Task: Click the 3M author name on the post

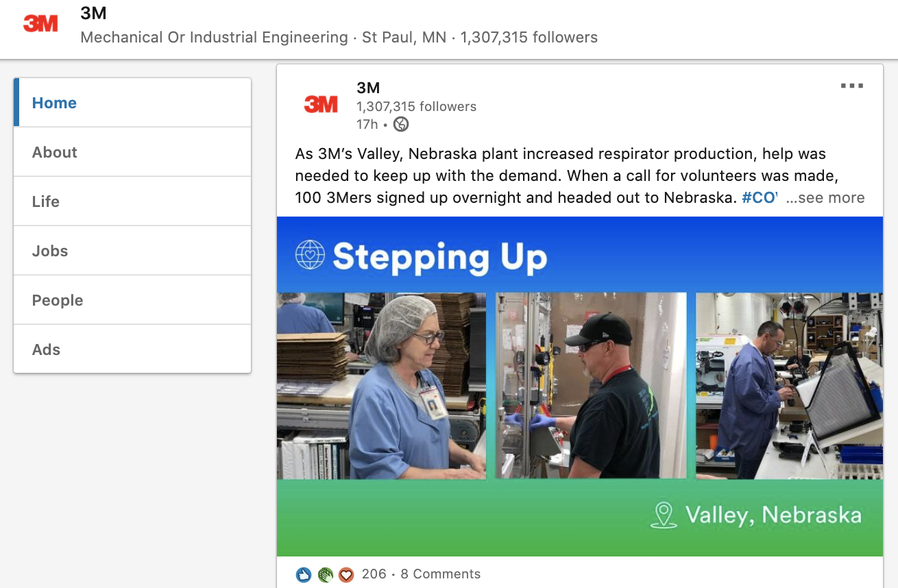Action: [368, 88]
